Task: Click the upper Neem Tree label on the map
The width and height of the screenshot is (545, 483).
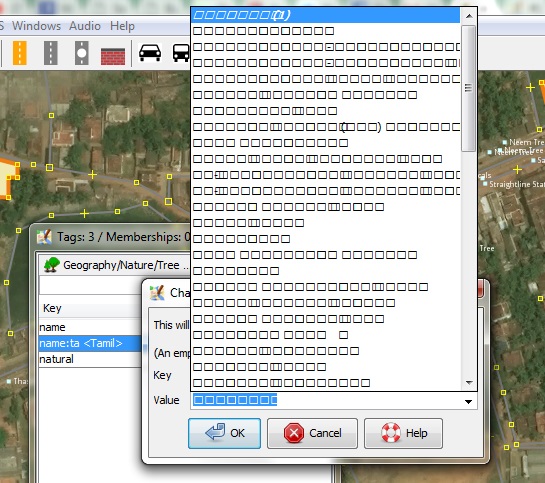Action: (x=526, y=142)
